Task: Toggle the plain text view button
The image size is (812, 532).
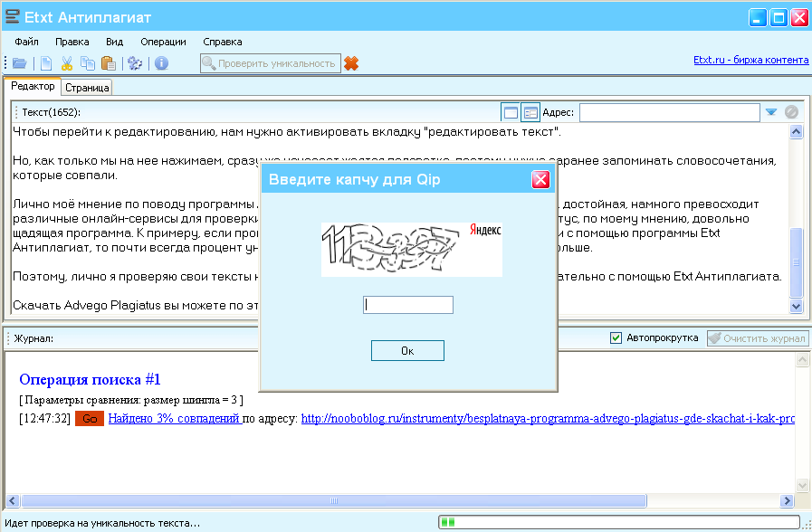Action: click(511, 112)
